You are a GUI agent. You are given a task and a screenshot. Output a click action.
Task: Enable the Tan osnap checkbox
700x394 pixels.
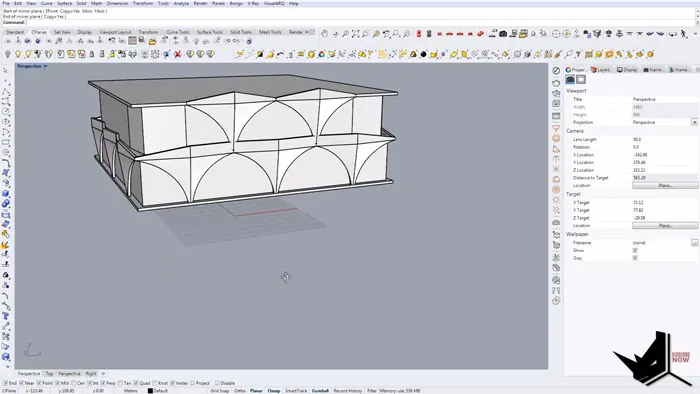[x=121, y=383]
